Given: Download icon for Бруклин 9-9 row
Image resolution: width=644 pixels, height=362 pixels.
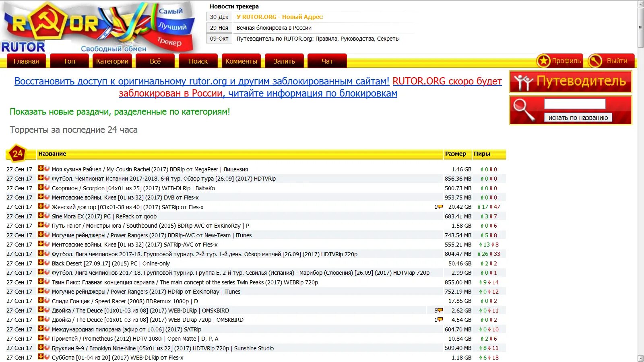Looking at the screenshot, I should point(41,348).
